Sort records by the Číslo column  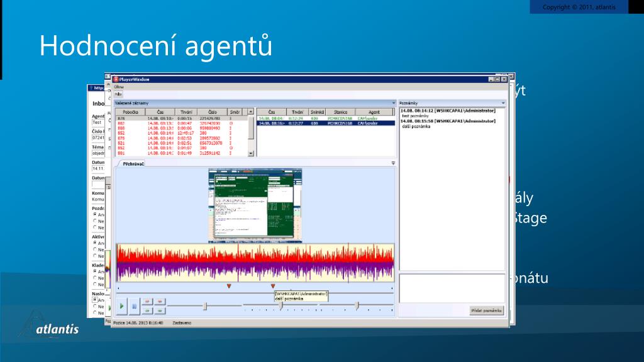[213, 112]
